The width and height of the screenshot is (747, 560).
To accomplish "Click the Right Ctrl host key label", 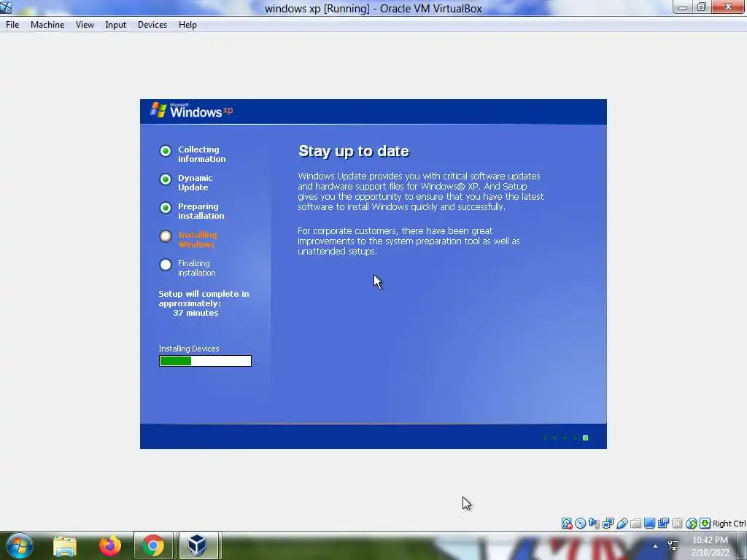I will click(729, 524).
